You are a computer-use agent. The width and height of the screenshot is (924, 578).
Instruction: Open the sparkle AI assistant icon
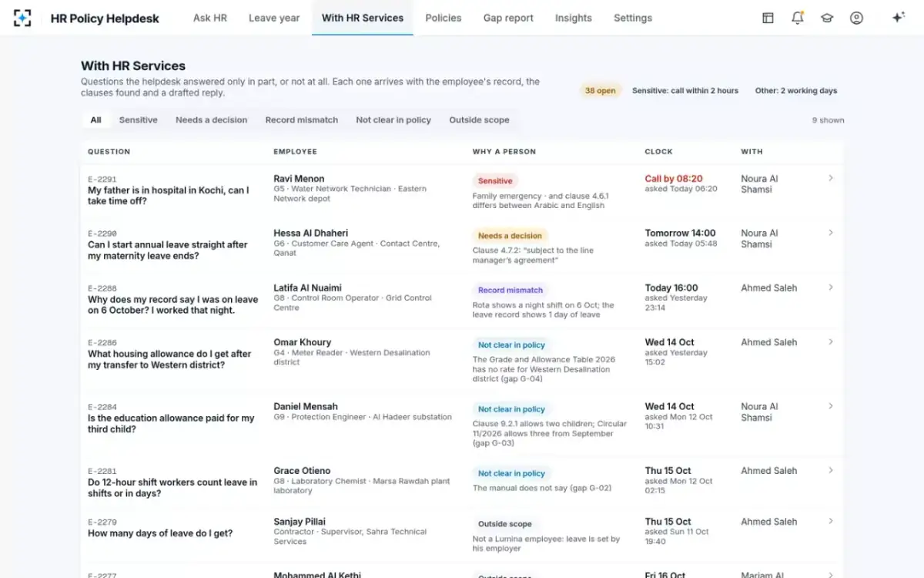click(x=898, y=18)
